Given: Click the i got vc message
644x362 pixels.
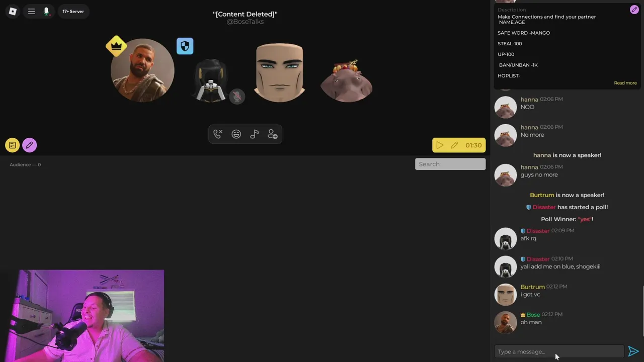Looking at the screenshot, I should click(x=530, y=294).
